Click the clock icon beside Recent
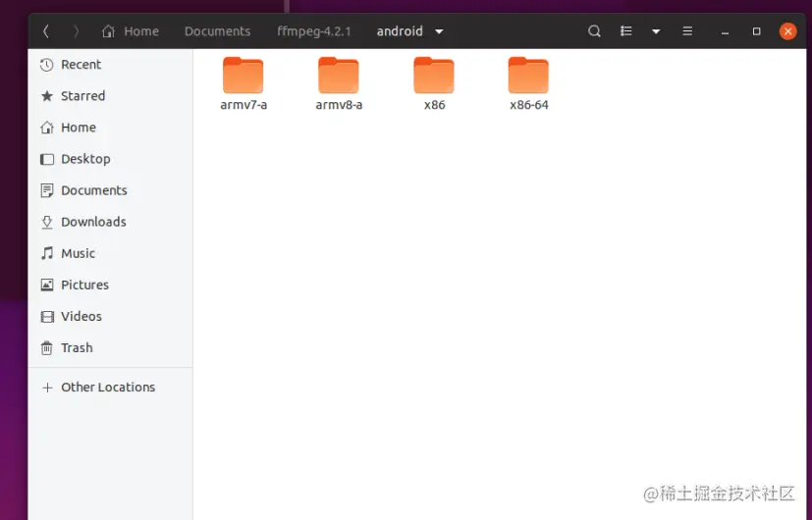Viewport: 812px width, 520px height. point(46,65)
